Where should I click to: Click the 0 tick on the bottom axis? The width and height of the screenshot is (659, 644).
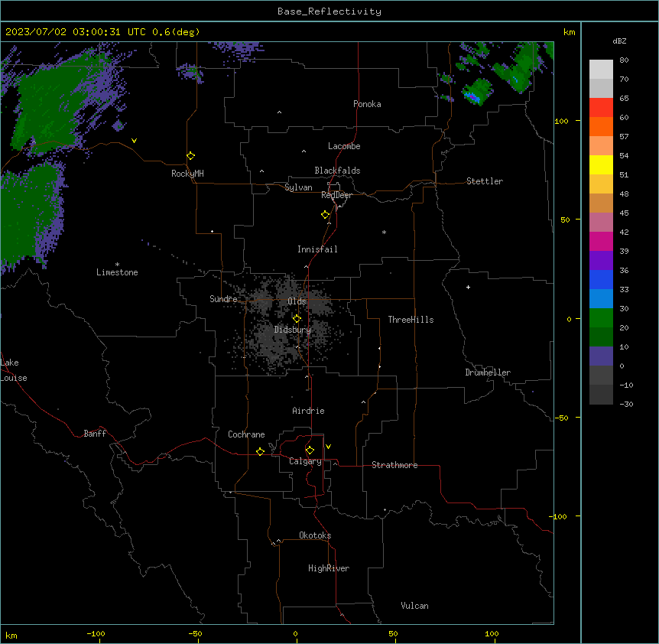[295, 633]
